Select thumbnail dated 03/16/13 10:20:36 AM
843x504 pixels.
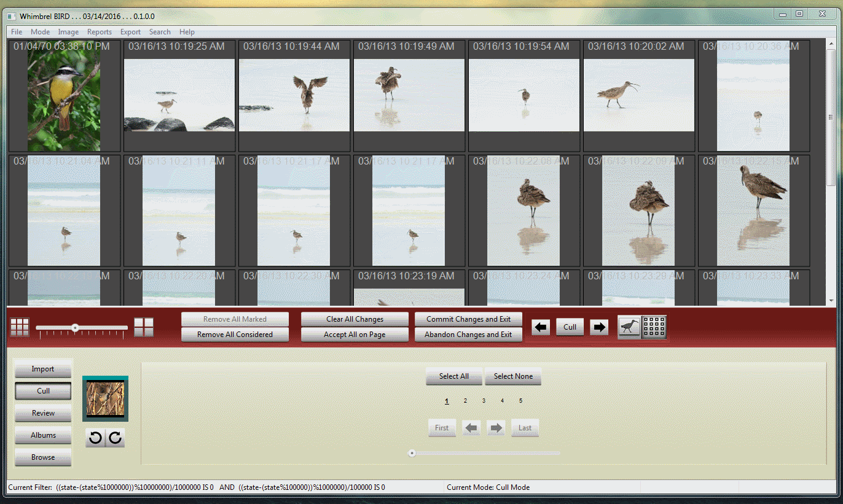[x=754, y=96]
